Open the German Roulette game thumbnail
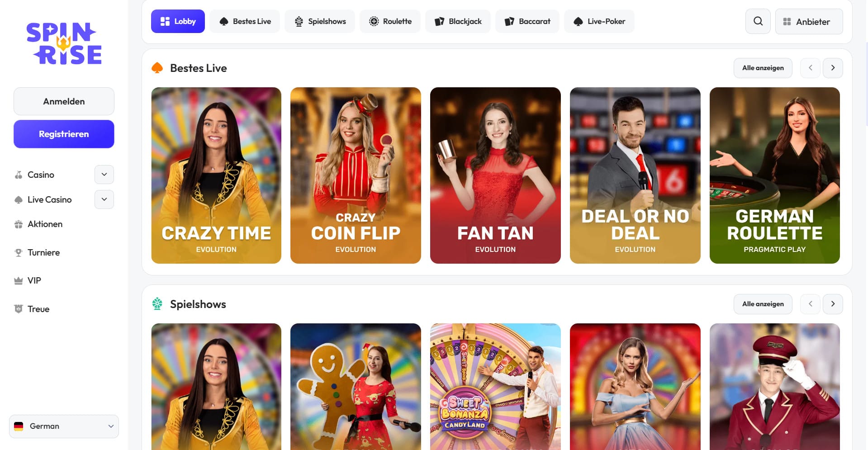The width and height of the screenshot is (868, 450). coord(774,175)
